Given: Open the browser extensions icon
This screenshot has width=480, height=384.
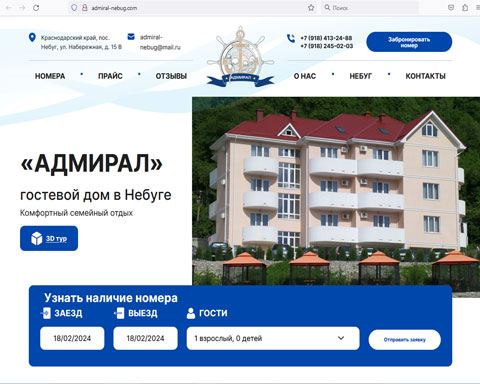Looking at the screenshot, I should (465, 8).
